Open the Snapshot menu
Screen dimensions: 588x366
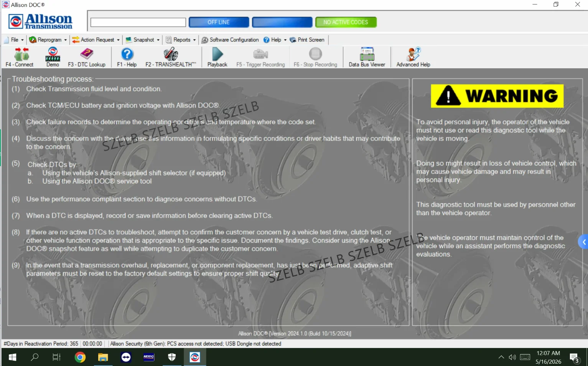point(143,40)
